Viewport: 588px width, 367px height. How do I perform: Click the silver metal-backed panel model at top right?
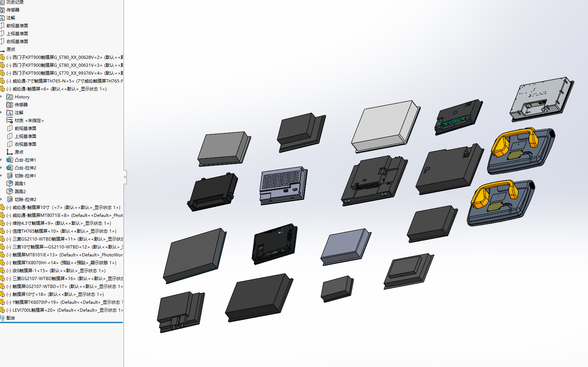[x=542, y=99]
